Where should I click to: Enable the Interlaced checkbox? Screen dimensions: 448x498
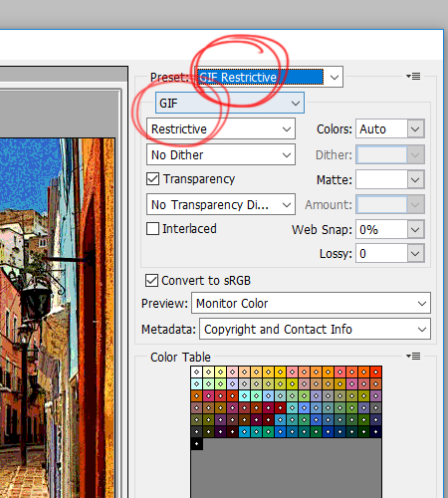coord(152,228)
